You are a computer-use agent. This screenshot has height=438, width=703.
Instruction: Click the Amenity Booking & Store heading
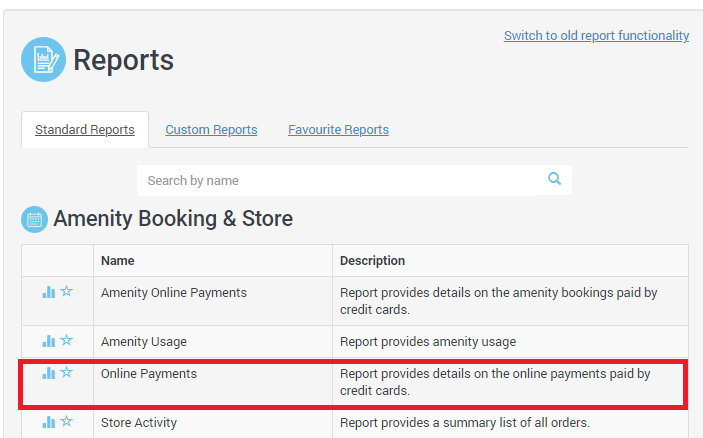point(173,219)
